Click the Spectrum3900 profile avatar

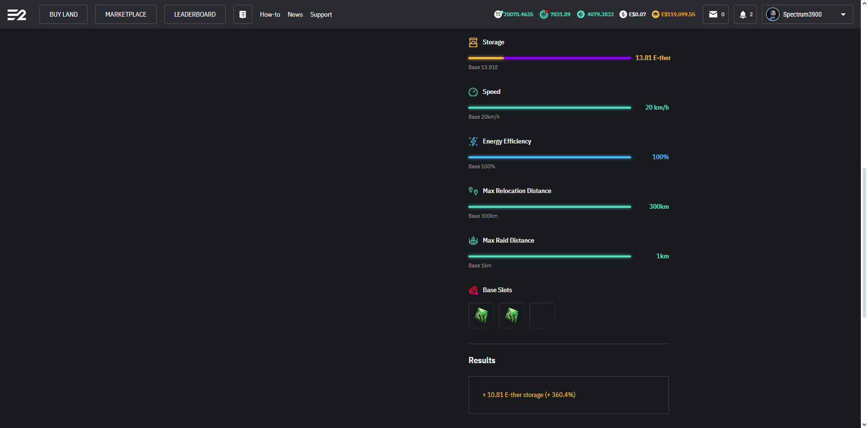point(772,14)
